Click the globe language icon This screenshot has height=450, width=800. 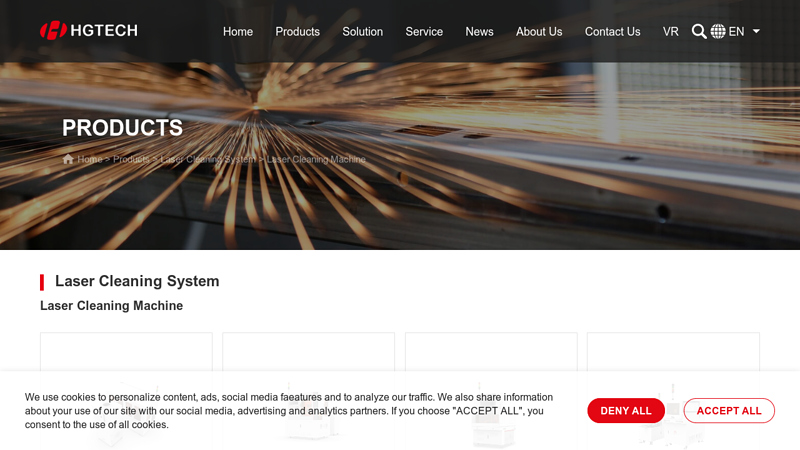718,31
